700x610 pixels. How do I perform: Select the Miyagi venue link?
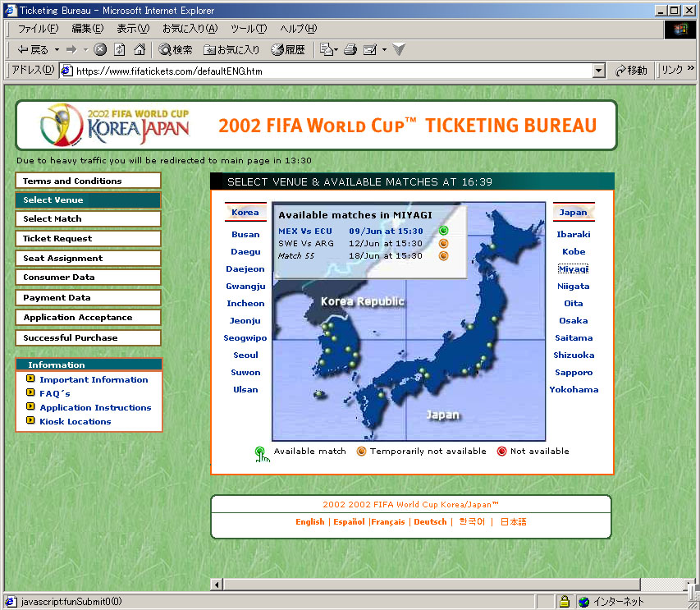574,268
